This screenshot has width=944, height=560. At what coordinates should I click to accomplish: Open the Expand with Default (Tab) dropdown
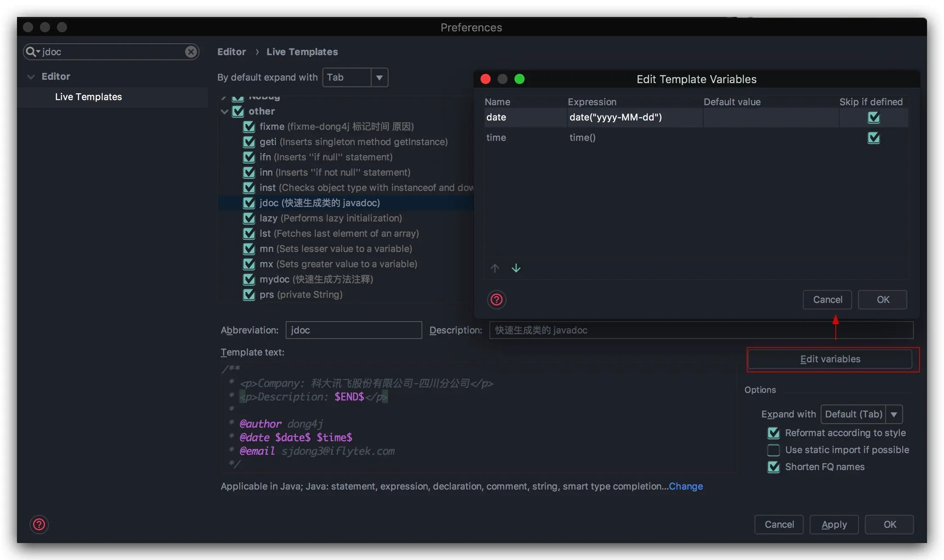tap(893, 414)
